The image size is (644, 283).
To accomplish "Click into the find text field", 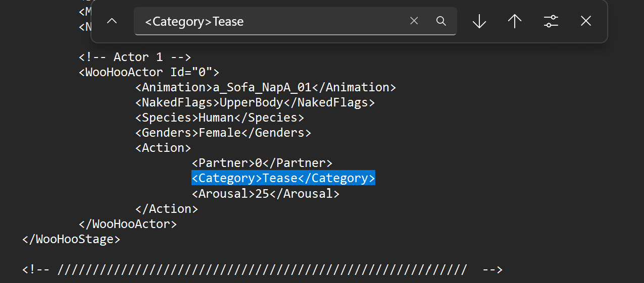I will [273, 21].
